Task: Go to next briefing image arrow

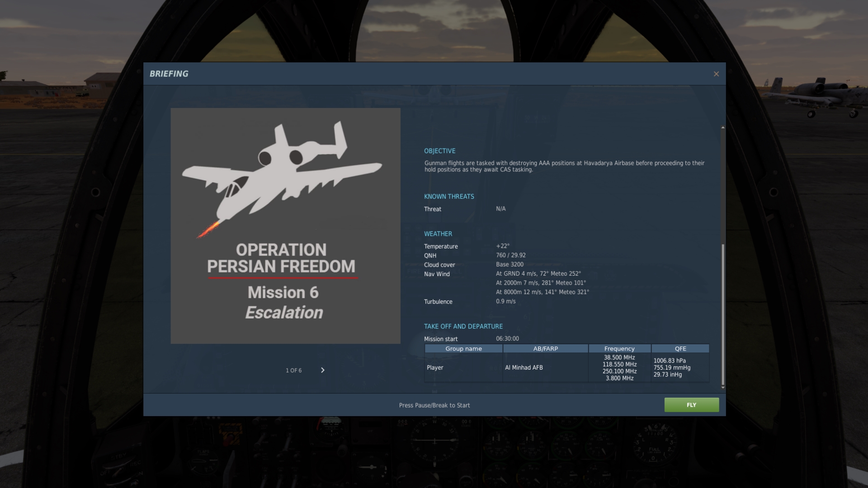Action: tap(322, 370)
